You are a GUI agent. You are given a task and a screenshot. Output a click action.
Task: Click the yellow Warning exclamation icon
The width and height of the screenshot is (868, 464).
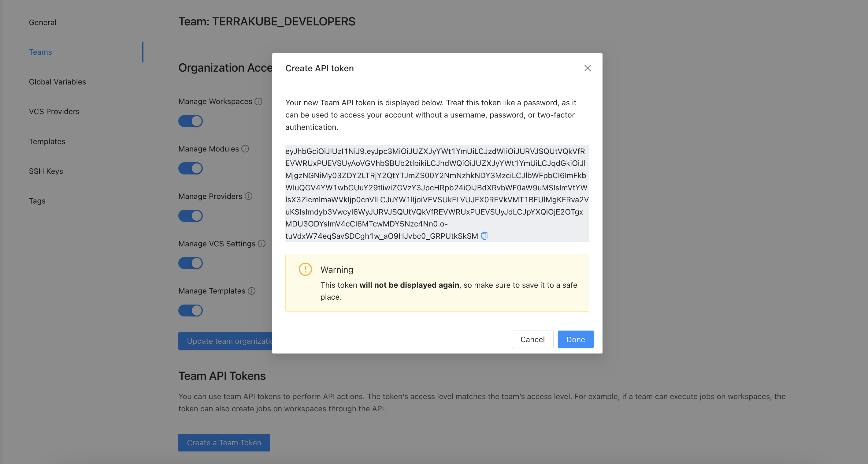(305, 269)
